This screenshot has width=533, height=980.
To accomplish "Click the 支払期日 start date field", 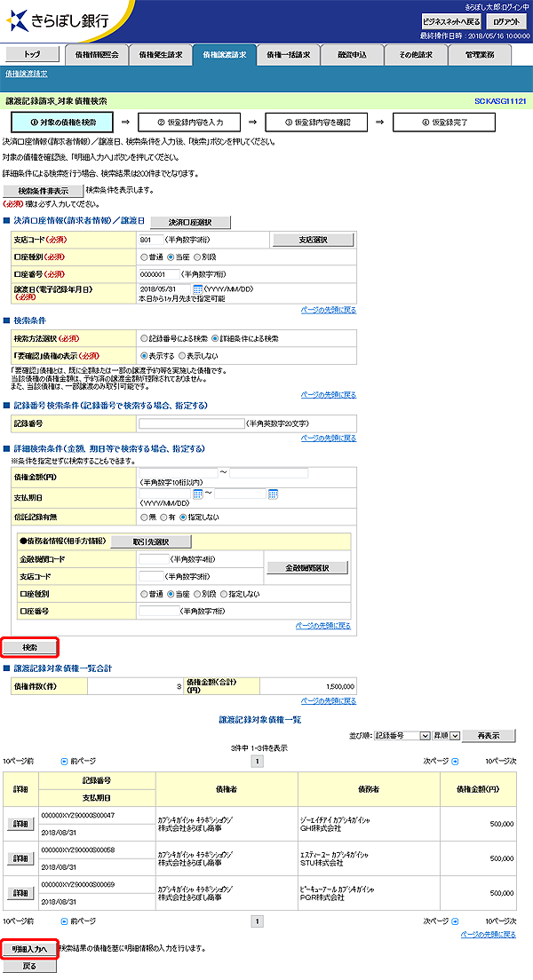I will (x=164, y=494).
